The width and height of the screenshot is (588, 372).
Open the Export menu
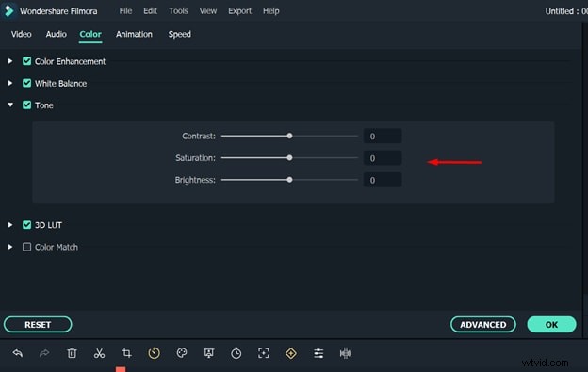[239, 11]
